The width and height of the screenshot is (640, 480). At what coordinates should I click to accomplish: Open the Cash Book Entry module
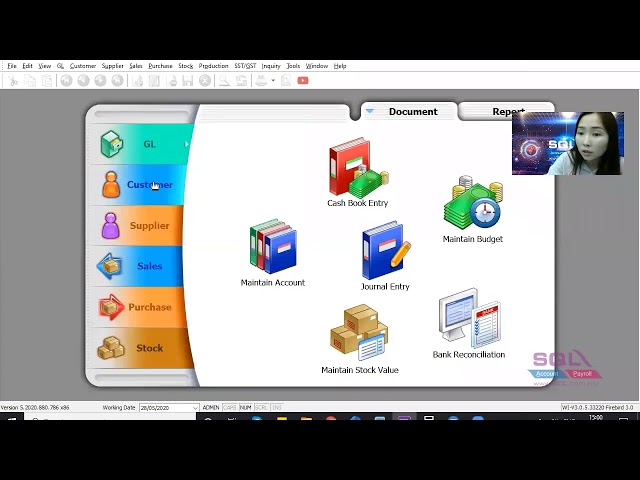click(358, 172)
